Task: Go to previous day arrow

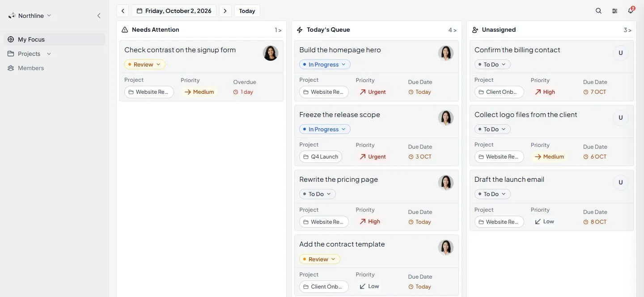Action: click(123, 11)
